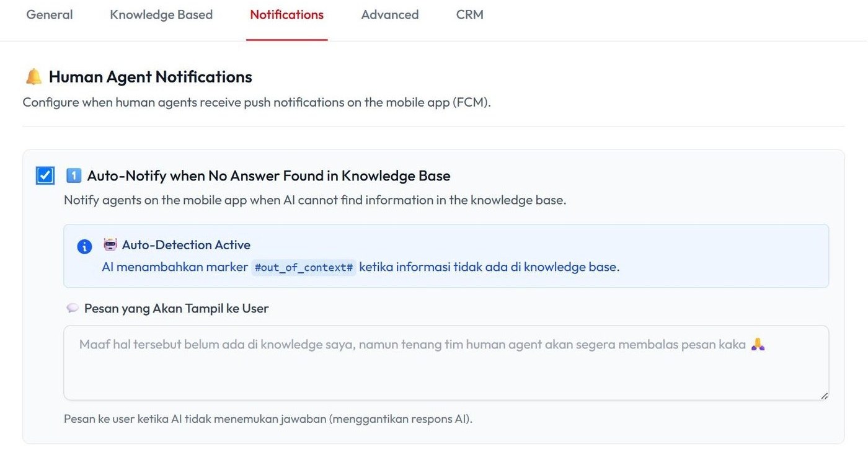Click the robot icon next to Auto-Detection Active
The width and height of the screenshot is (868, 452).
point(110,244)
